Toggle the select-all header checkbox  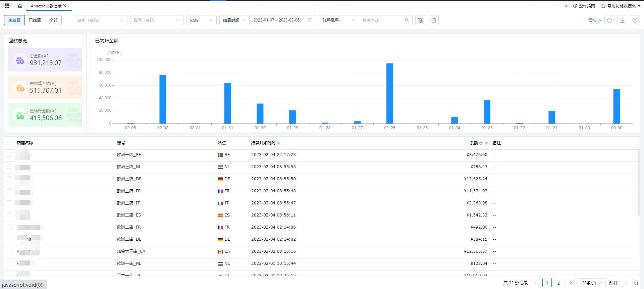point(9,143)
